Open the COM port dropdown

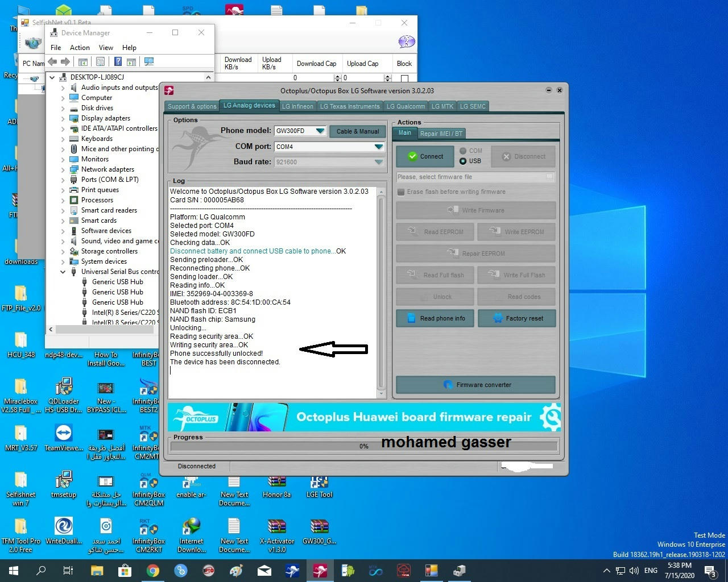(x=379, y=147)
